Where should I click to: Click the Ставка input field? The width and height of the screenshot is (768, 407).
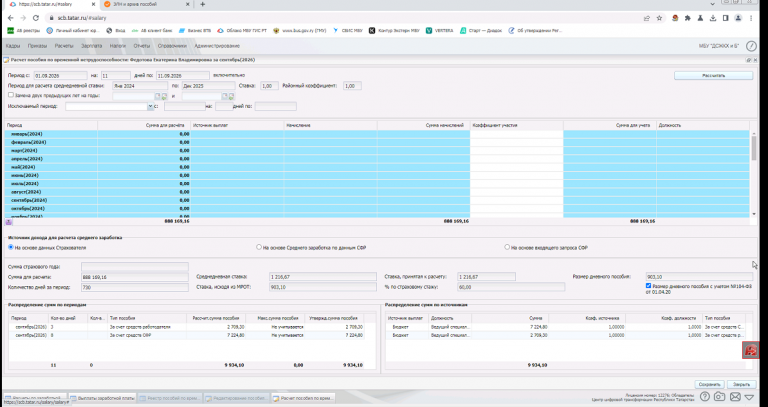(269, 86)
